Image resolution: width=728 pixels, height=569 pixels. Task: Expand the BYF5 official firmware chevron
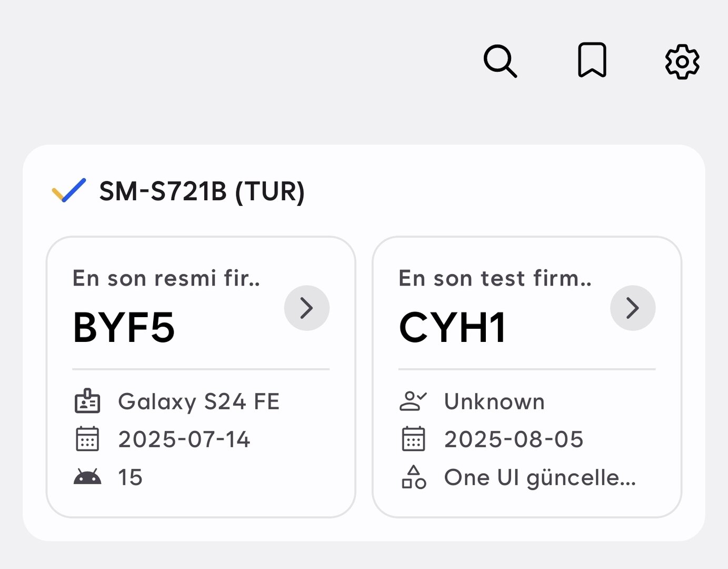(307, 308)
